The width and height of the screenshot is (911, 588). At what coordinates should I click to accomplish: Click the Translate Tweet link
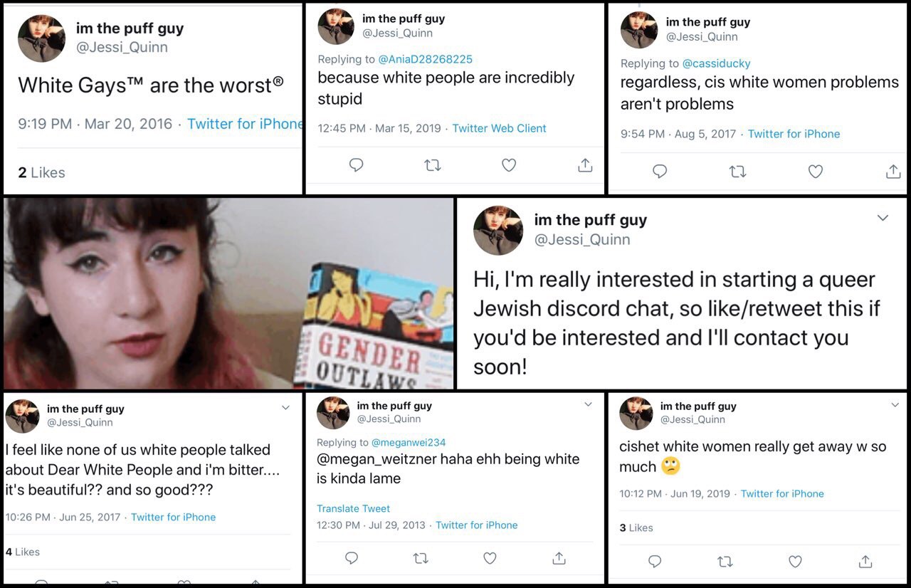[x=353, y=508]
